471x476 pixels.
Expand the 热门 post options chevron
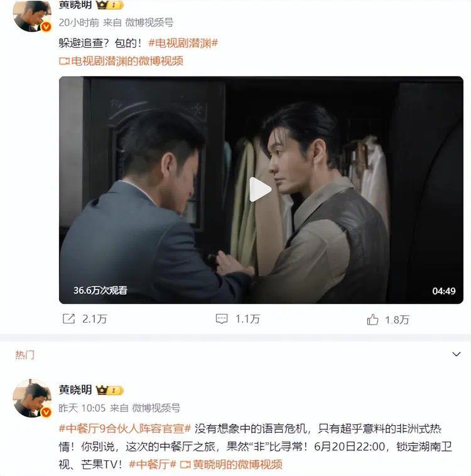(457, 354)
